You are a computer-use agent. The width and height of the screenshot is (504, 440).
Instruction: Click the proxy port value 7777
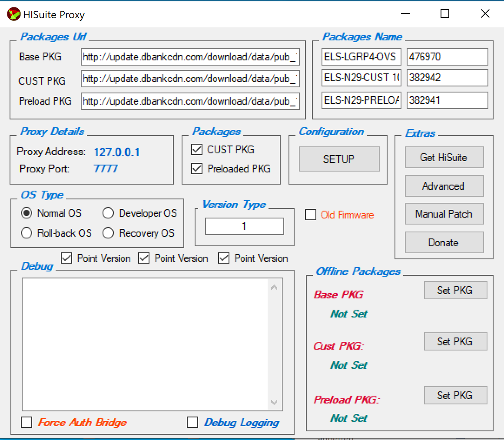pyautogui.click(x=106, y=169)
